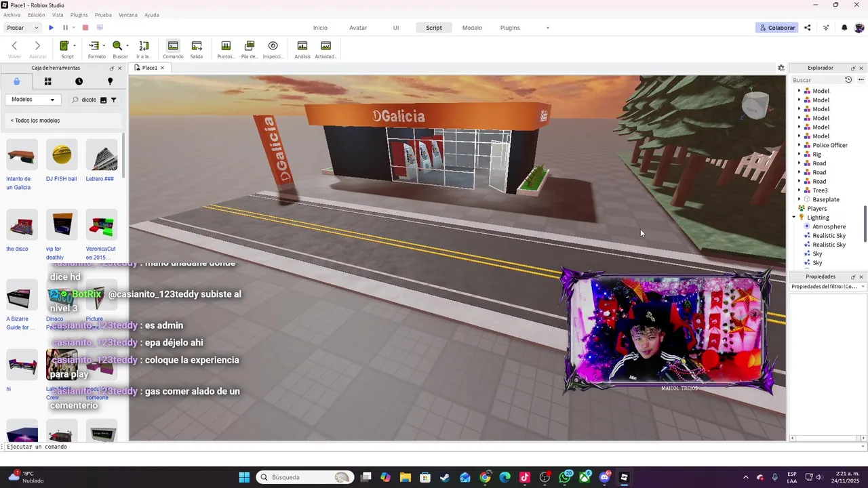868x488 pixels.
Task: Open the Probar mode dropdown
Action: tap(23, 28)
